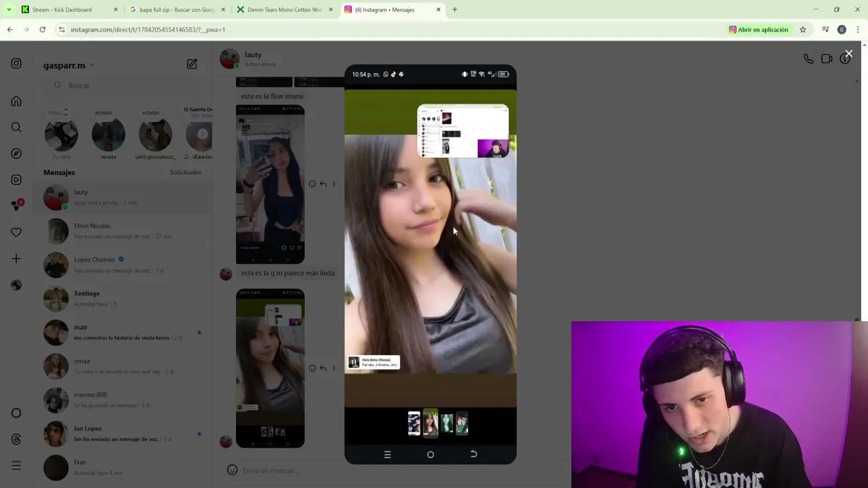This screenshot has width=868, height=488.
Task: Switch to the Denim Tears Mono Cotton tab
Action: coord(285,9)
